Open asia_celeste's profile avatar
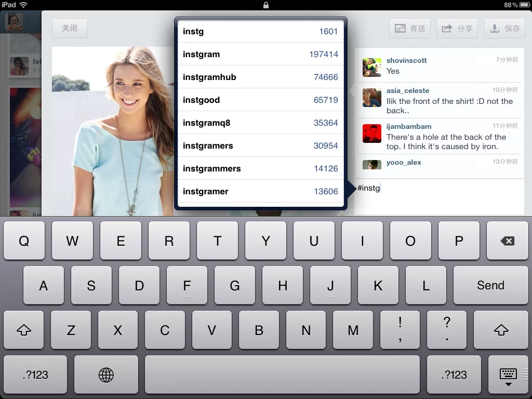This screenshot has width=532, height=399. 372,98
